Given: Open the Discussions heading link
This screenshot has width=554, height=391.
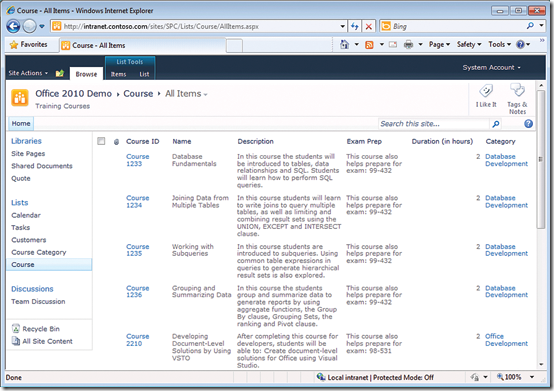Looking at the screenshot, I should point(32,289).
